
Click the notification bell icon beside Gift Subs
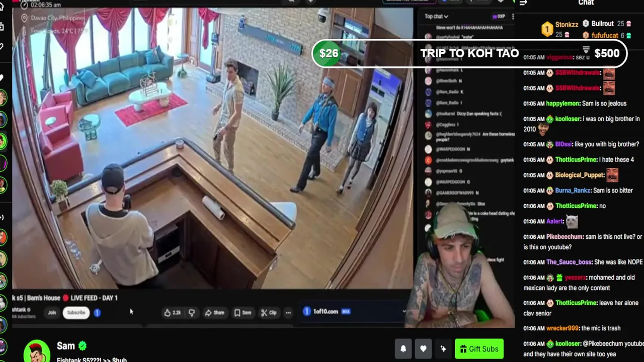[403, 348]
